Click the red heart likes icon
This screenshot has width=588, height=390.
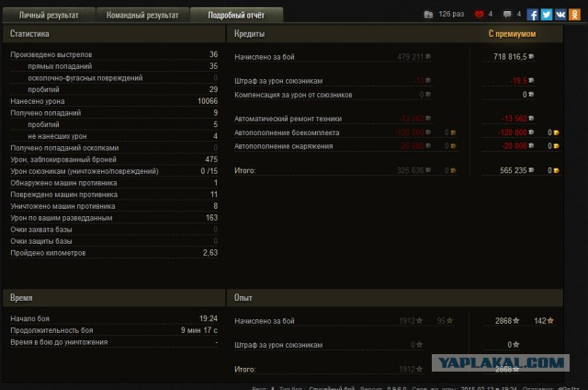(x=480, y=15)
